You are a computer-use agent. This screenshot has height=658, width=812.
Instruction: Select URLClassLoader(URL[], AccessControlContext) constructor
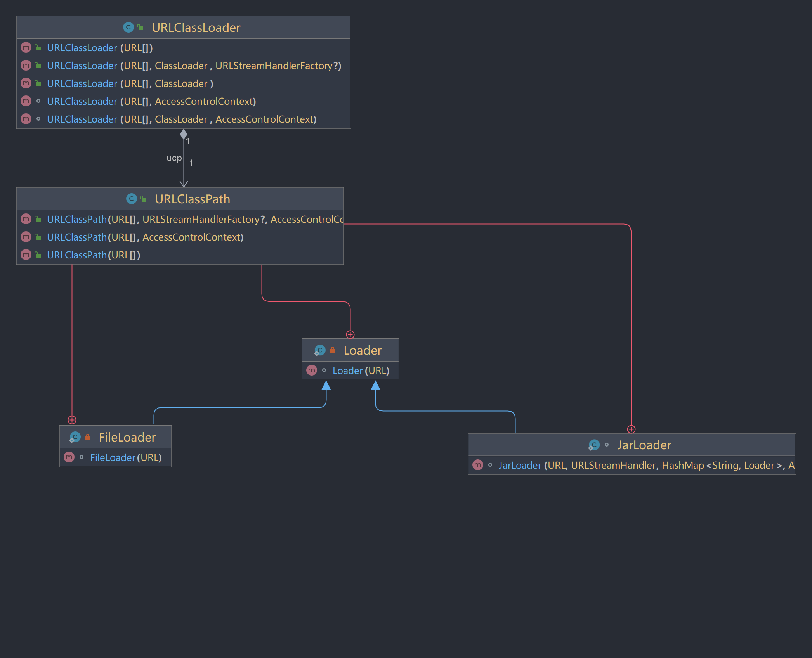point(151,101)
